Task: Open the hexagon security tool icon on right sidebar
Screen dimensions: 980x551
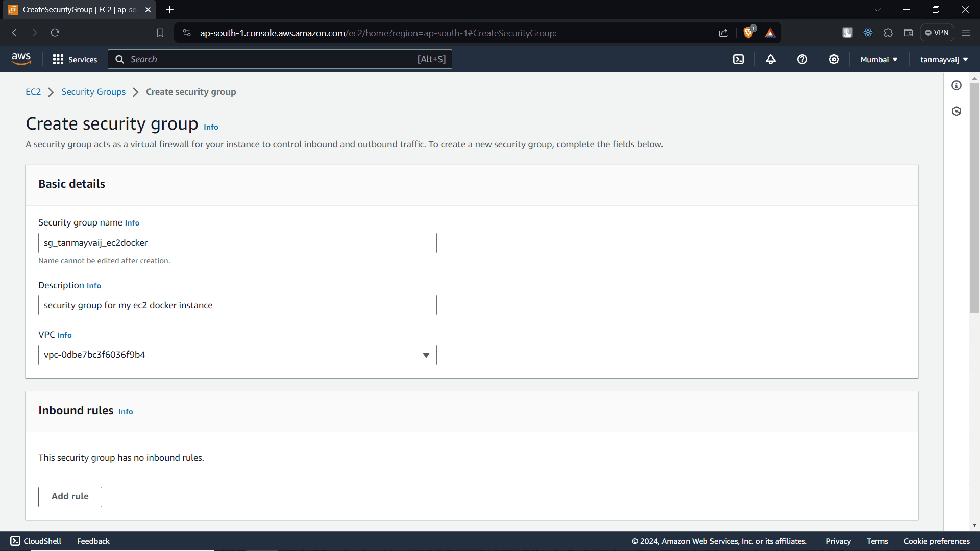Action: coord(957,111)
